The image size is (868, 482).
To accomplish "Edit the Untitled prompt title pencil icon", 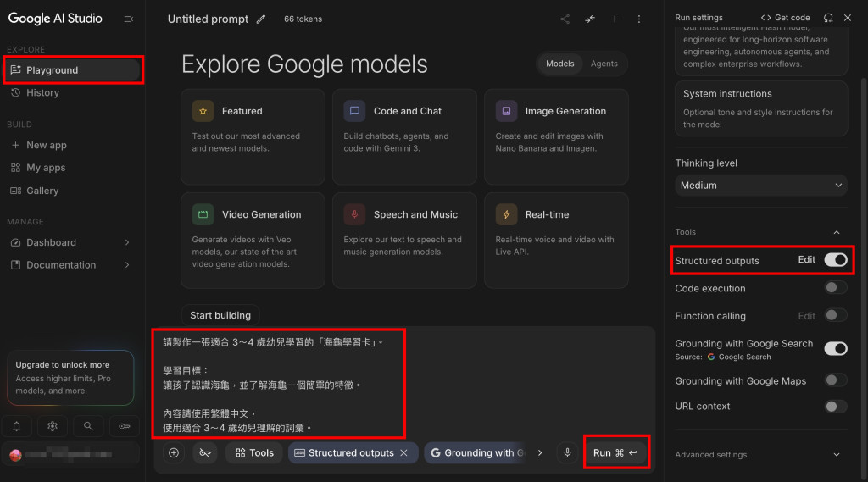I will tap(261, 19).
